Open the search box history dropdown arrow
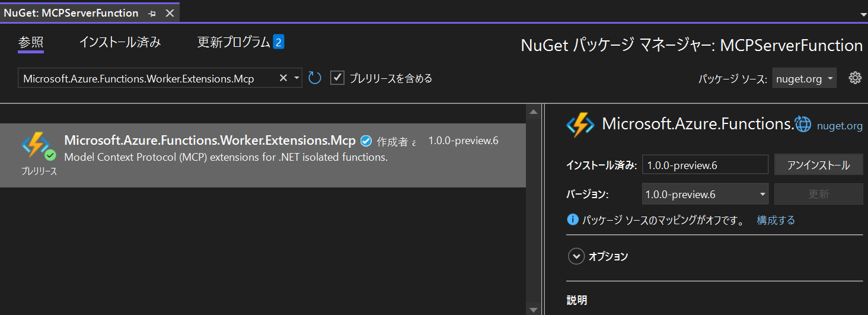This screenshot has height=315, width=868. [x=296, y=78]
